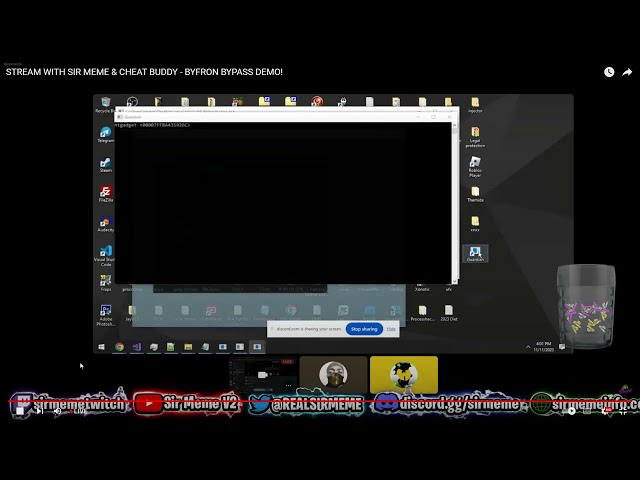The height and width of the screenshot is (480, 640).
Task: Select the screen-share LIVE preview thumbnail
Action: 263,375
